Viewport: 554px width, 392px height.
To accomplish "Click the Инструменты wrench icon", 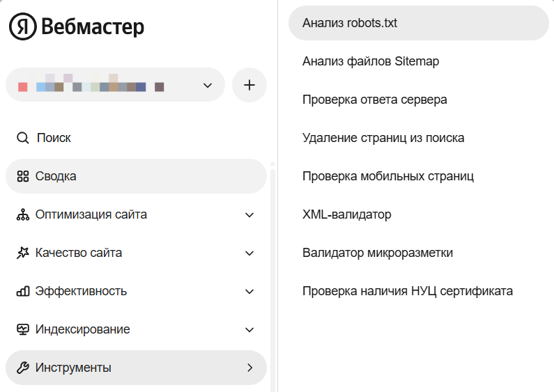I will [22, 368].
